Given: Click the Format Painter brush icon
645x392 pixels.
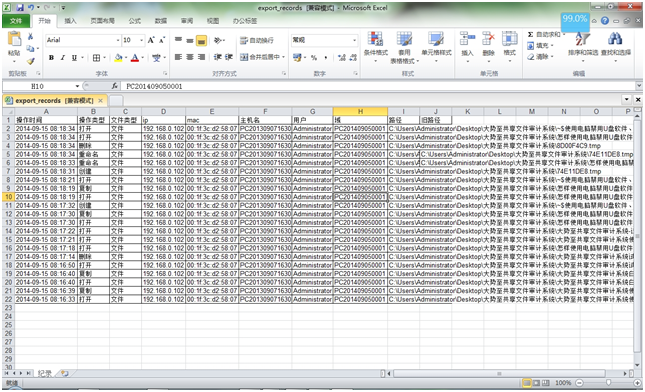Looking at the screenshot, I should point(30,61).
